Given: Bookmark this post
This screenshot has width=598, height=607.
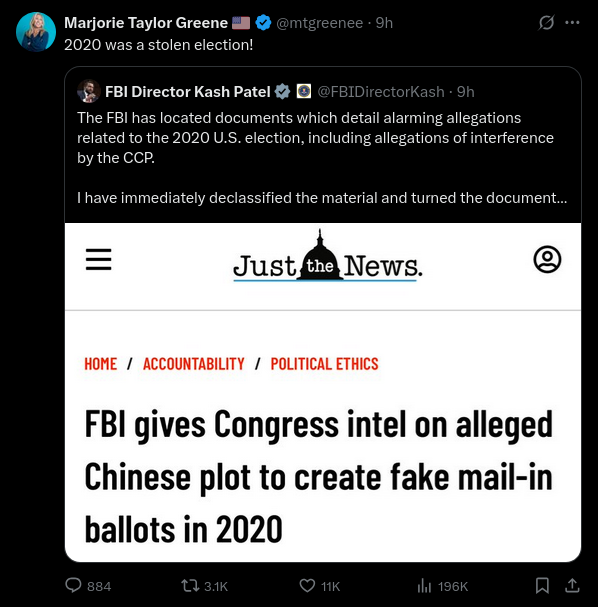Looking at the screenshot, I should [542, 585].
